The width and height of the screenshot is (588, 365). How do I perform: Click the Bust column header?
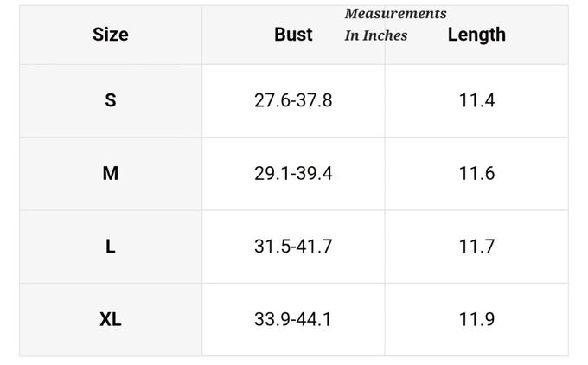coord(293,35)
